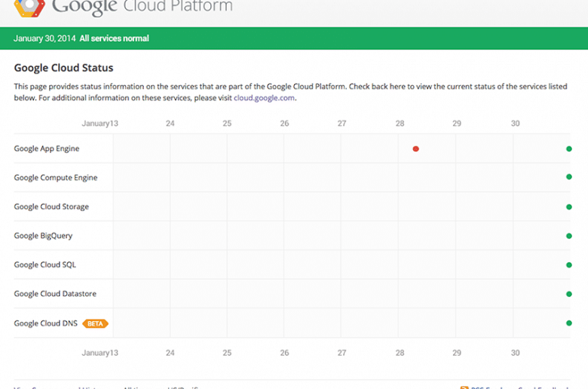Click the 'January13' label in the bottom date footer

[100, 353]
